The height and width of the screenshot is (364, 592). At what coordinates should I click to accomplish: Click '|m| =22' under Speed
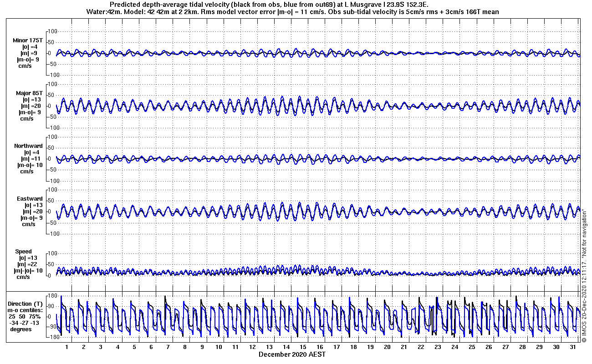click(27, 264)
